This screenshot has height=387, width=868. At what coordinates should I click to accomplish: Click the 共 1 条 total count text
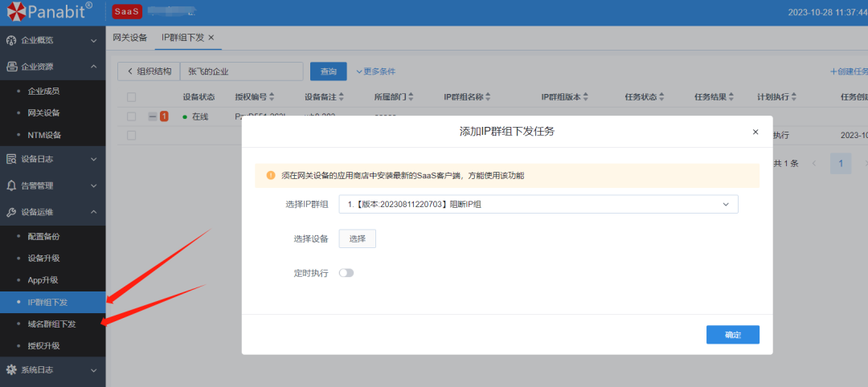[785, 164]
